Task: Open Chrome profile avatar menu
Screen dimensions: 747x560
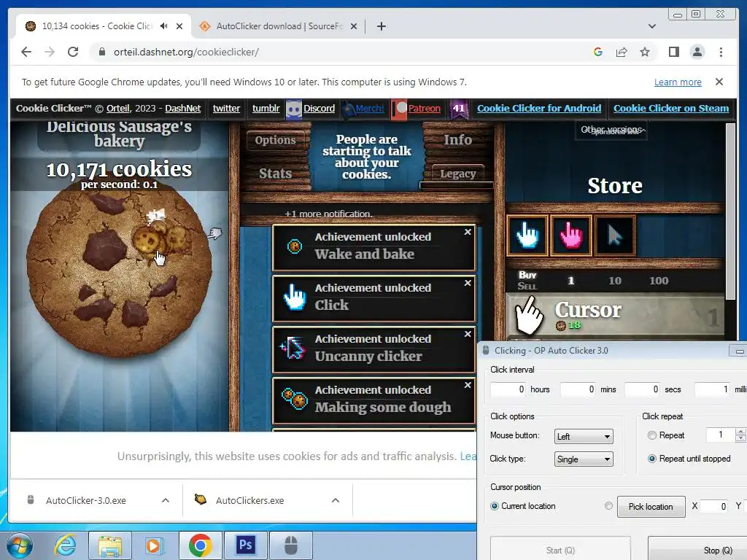Action: click(x=697, y=52)
